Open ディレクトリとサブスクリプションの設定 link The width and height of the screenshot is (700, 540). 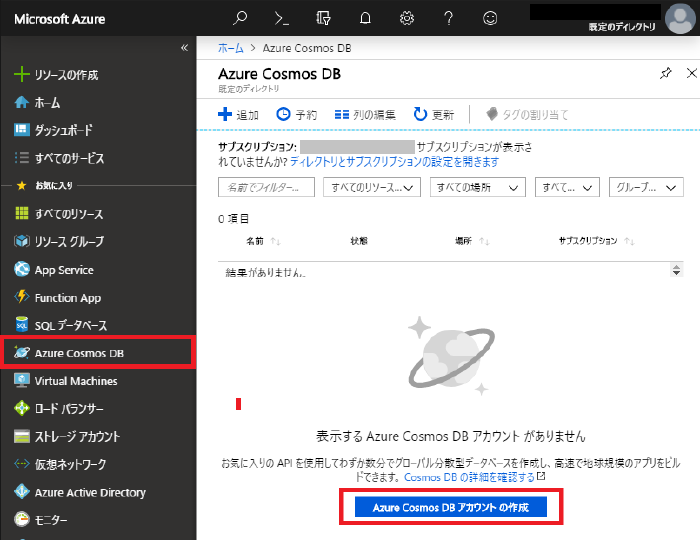coord(395,162)
